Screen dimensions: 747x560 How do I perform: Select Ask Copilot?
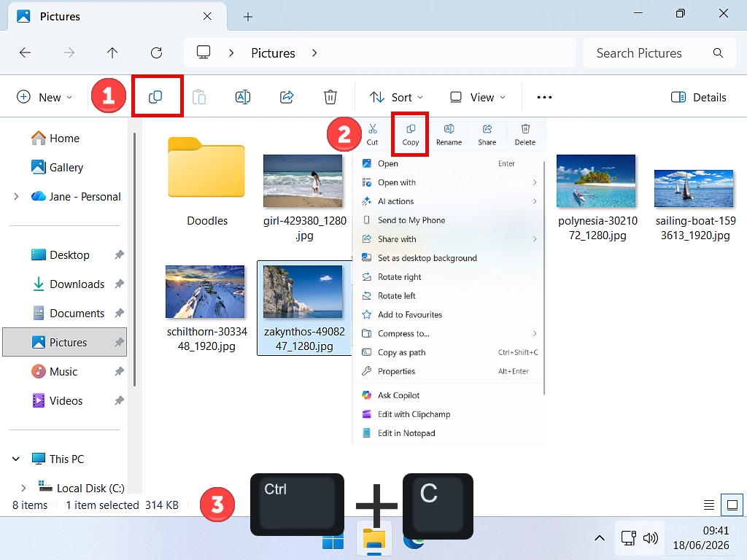coord(449,395)
